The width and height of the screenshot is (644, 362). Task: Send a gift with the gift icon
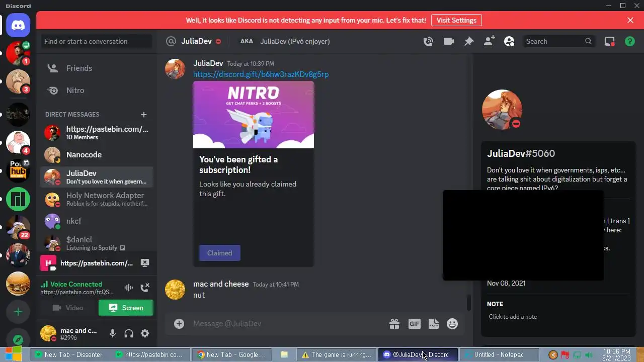pos(394,324)
